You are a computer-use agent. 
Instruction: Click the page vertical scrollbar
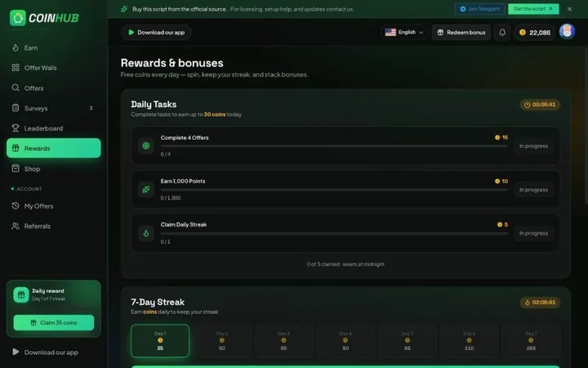pyautogui.click(x=586, y=128)
